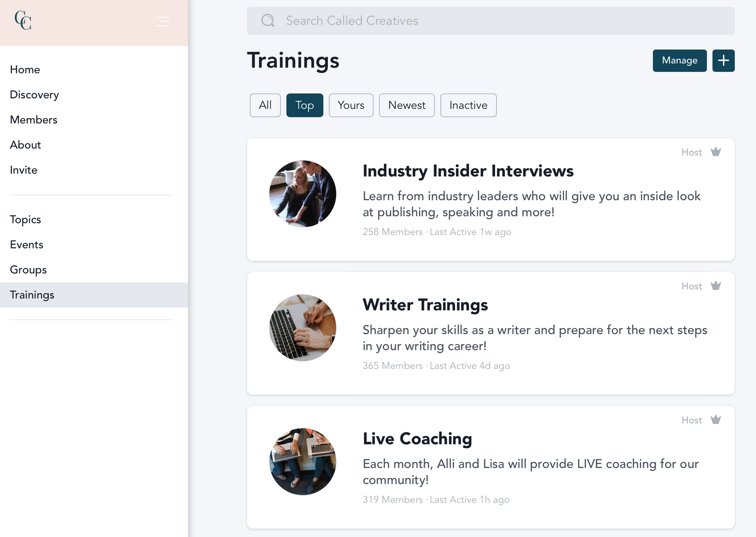Show Newest trainings filter

pyautogui.click(x=407, y=105)
